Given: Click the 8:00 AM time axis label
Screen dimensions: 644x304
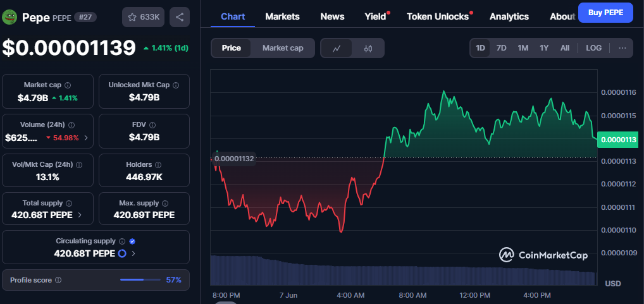Looking at the screenshot, I should coord(412,295).
